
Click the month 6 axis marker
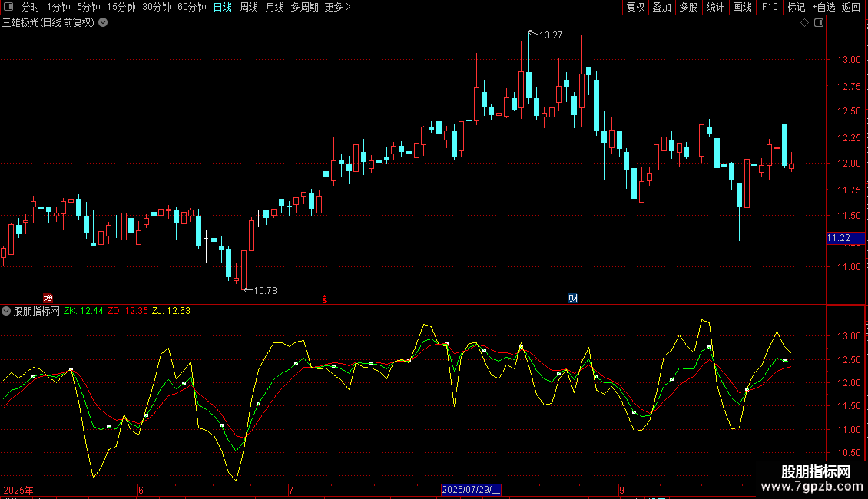click(x=141, y=490)
